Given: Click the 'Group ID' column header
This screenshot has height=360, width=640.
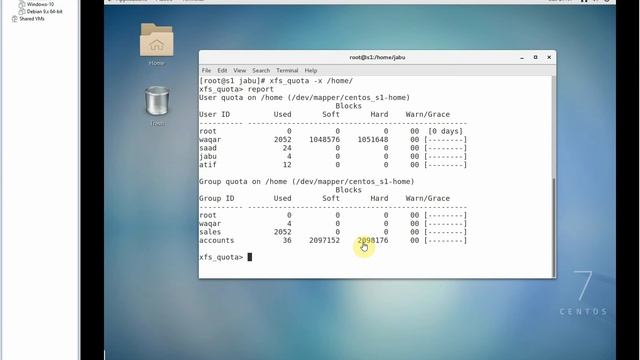Looking at the screenshot, I should tap(217, 198).
